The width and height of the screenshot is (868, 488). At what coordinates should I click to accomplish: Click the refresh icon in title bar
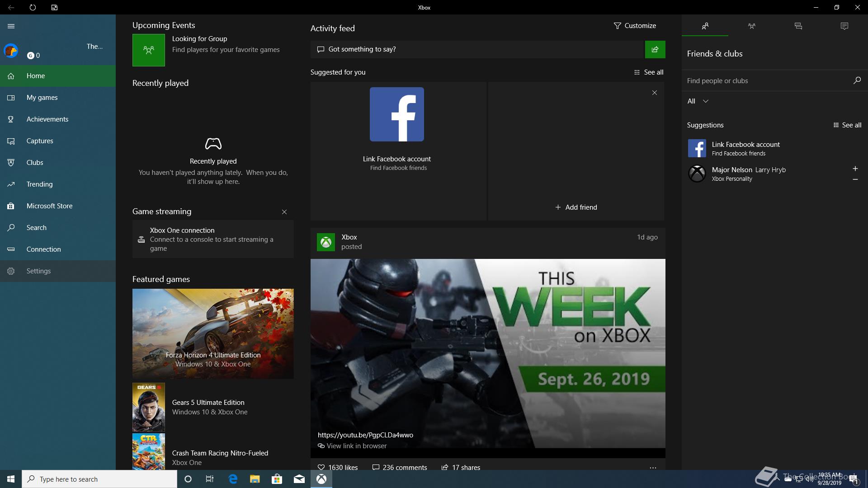pyautogui.click(x=33, y=7)
